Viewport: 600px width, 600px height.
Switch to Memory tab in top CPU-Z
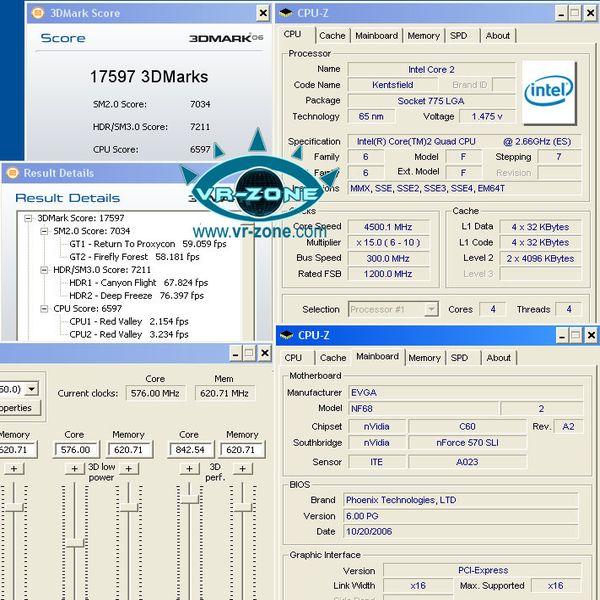(423, 36)
